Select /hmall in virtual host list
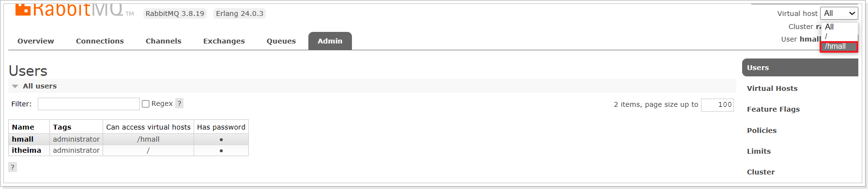 tap(839, 46)
